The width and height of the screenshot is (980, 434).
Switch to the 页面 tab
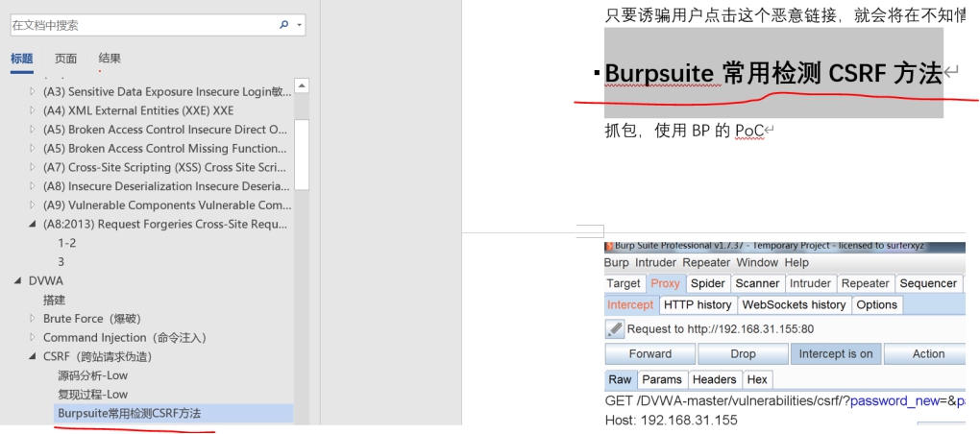pyautogui.click(x=65, y=59)
